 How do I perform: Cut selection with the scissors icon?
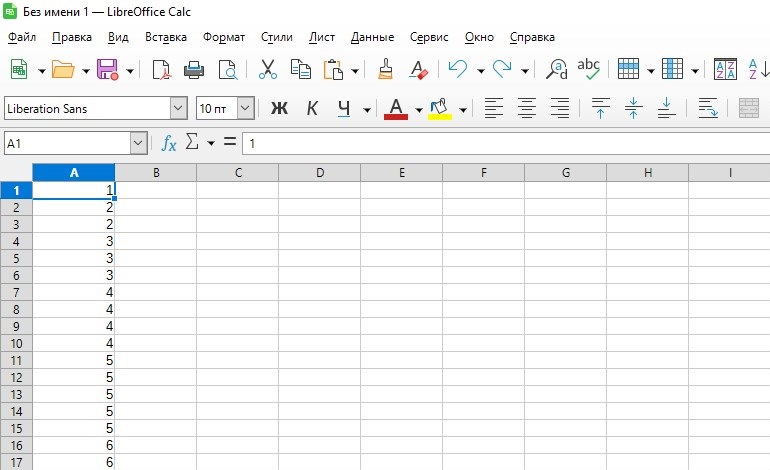267,70
